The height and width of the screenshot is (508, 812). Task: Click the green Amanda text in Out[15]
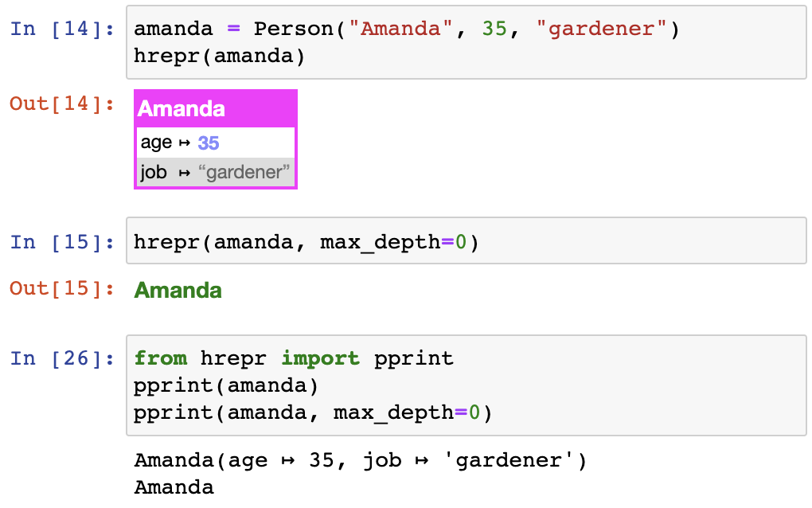[x=178, y=291]
